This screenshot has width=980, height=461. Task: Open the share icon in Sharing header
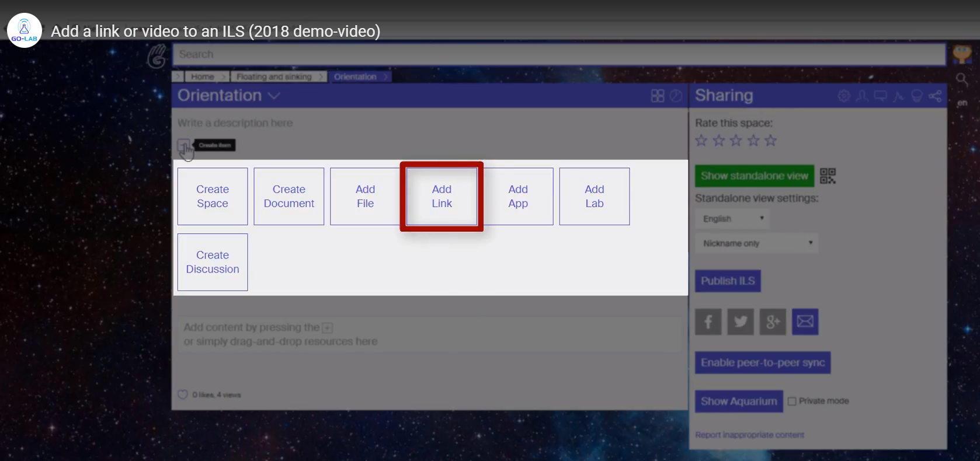[935, 96]
